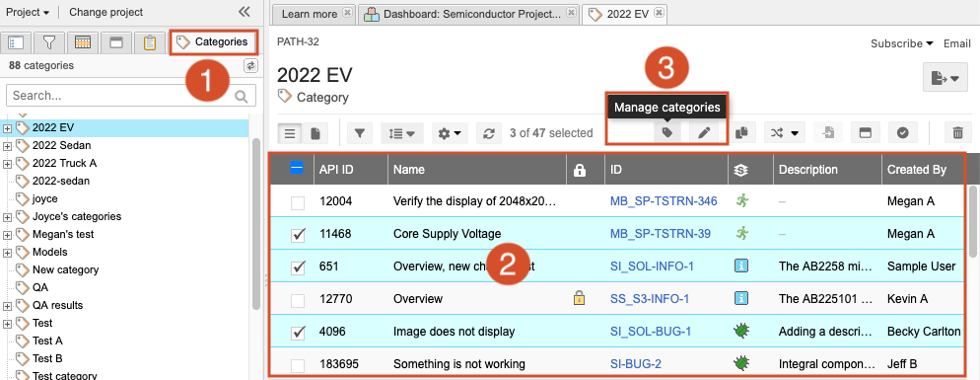This screenshot has width=980, height=380.
Task: Select the Models category
Action: [x=50, y=253]
